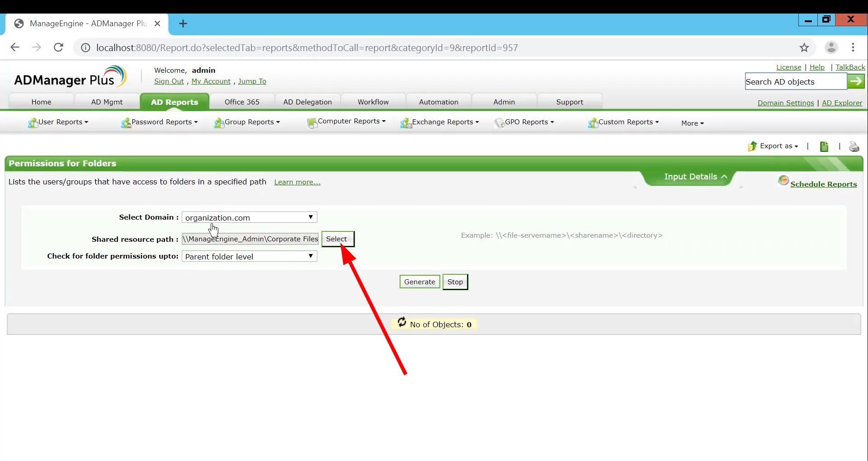Open the My Account link
Viewport: 868px width, 461px height.
(x=211, y=81)
